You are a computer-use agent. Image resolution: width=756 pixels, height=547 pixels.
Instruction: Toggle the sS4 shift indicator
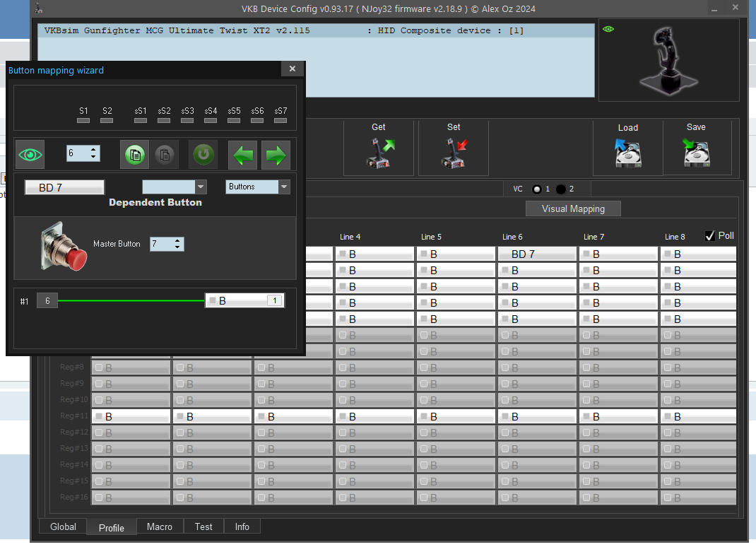(x=211, y=121)
